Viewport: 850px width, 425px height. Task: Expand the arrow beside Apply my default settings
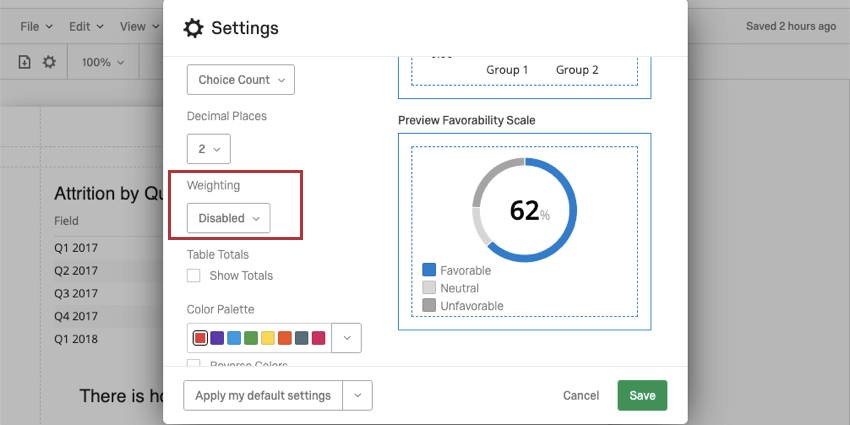point(357,395)
